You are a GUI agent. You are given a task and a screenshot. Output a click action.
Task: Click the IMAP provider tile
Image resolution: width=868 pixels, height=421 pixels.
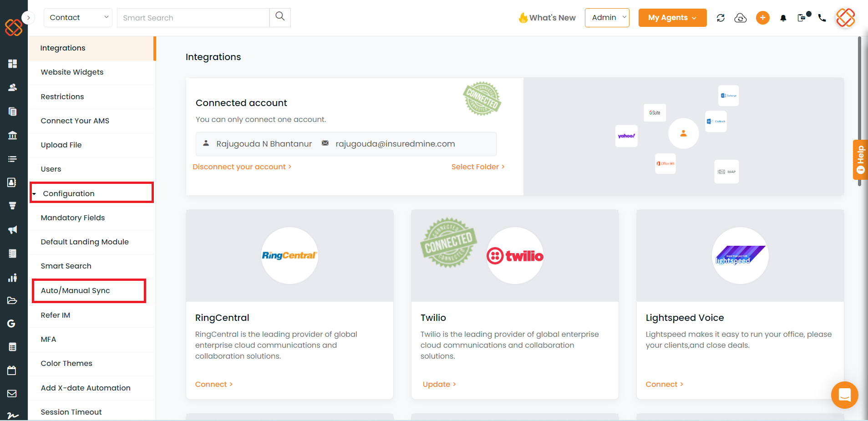[x=726, y=172]
